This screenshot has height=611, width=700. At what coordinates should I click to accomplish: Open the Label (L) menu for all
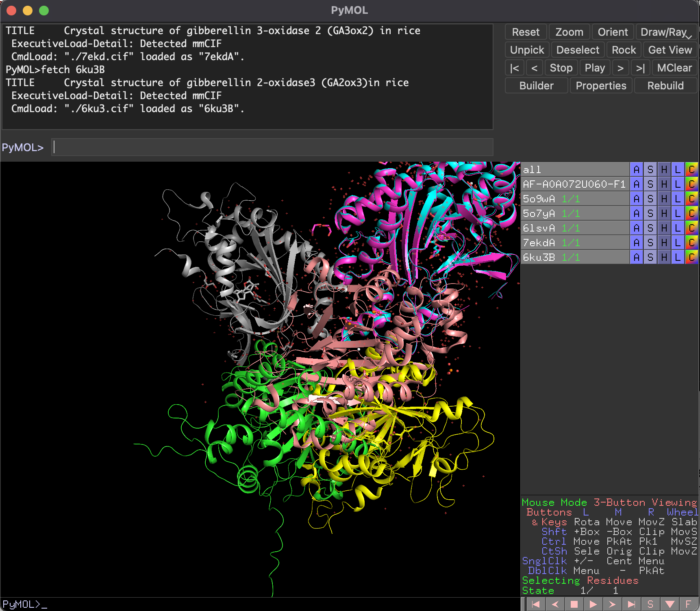(678, 169)
